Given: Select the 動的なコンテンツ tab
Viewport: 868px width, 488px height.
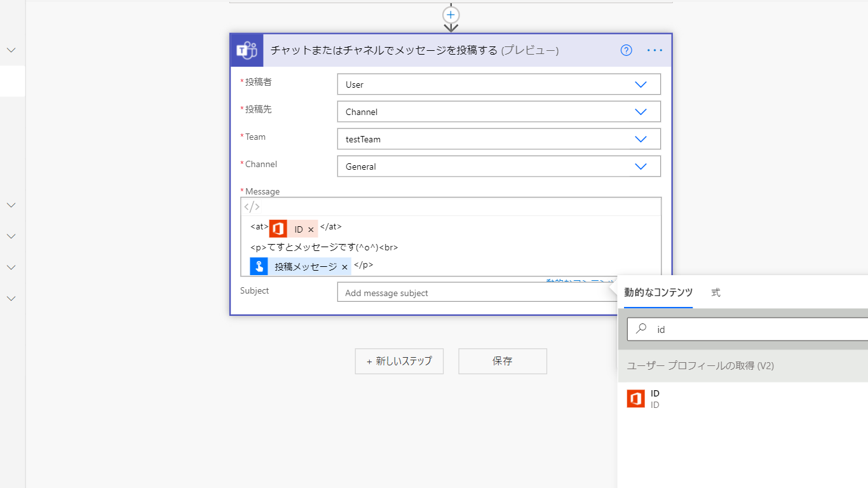Looking at the screenshot, I should pos(658,292).
